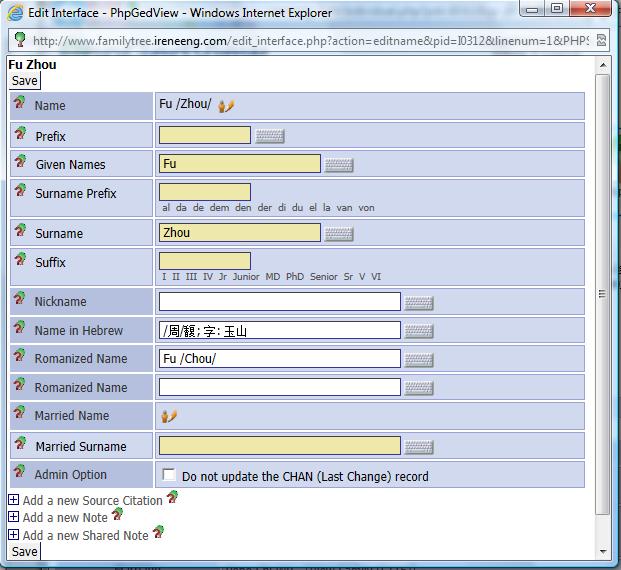Open on-screen keyboard for Given Names field
The height and width of the screenshot is (570, 621).
[339, 165]
